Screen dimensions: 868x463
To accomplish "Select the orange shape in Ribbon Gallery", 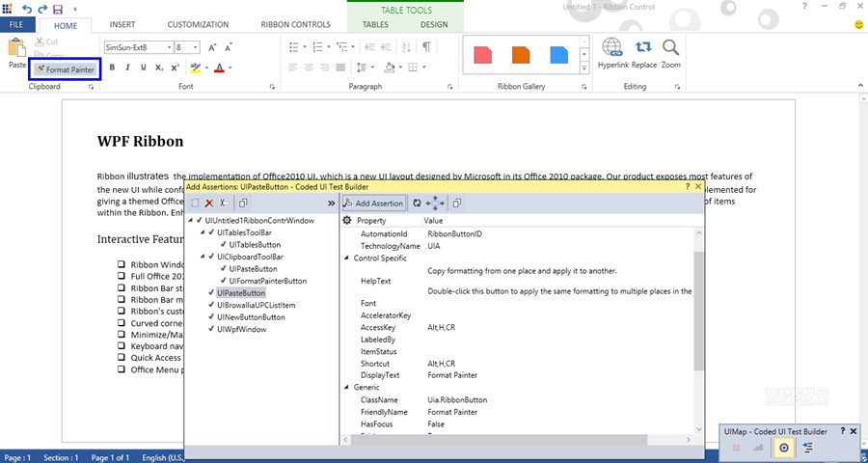I will click(521, 55).
